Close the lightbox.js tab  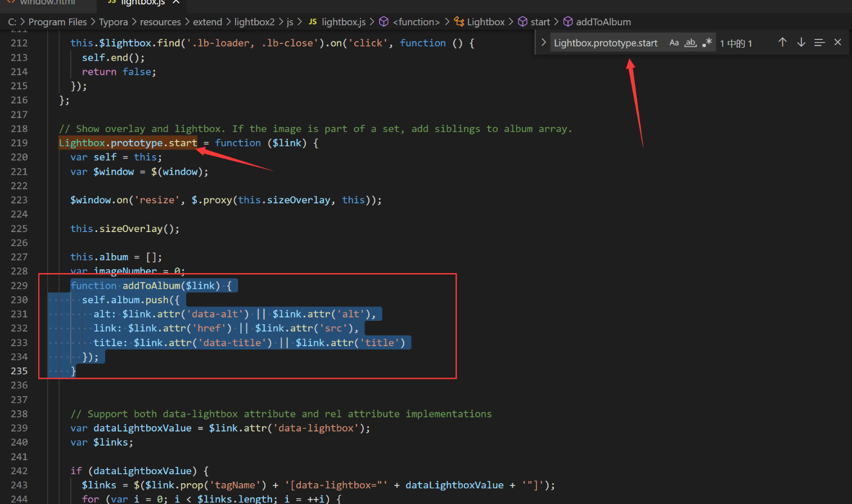coord(176,2)
